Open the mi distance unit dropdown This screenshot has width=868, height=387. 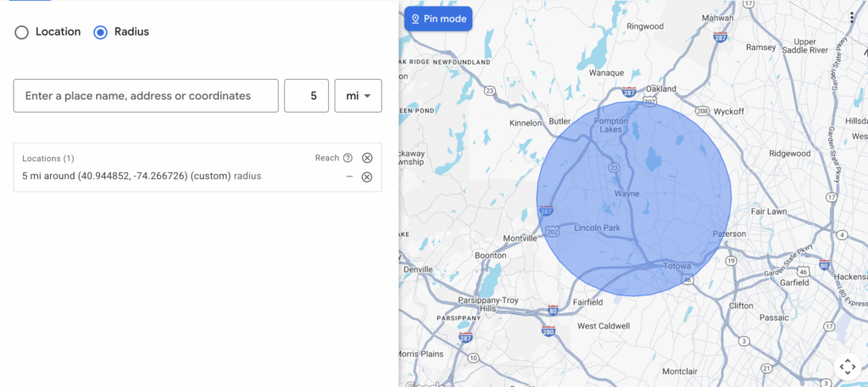tap(358, 96)
